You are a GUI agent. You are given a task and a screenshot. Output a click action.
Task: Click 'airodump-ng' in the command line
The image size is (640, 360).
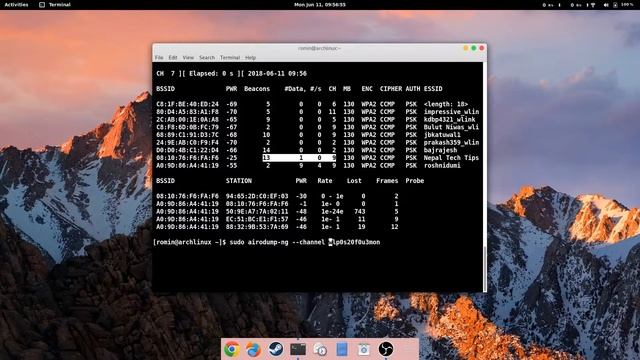(x=268, y=242)
